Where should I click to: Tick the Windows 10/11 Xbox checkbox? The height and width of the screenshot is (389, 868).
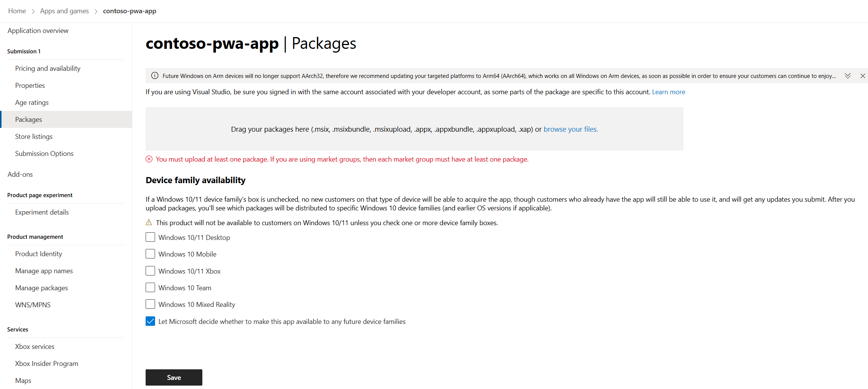pos(150,271)
